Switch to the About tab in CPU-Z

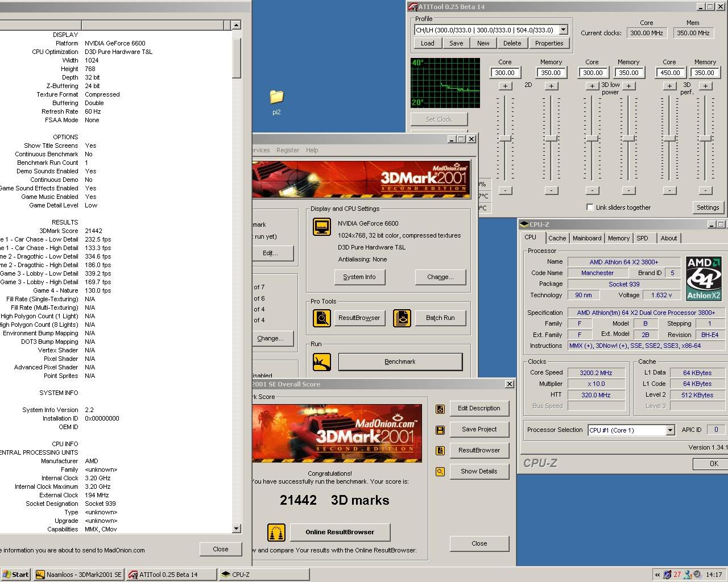coord(669,238)
